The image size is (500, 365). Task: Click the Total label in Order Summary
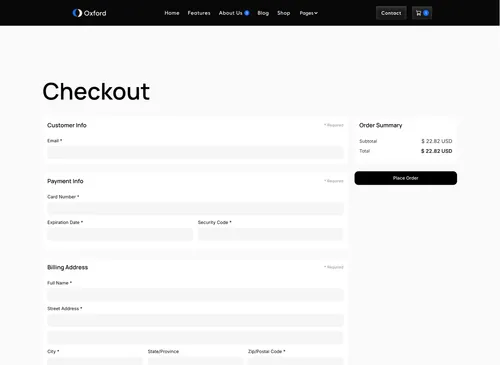pos(364,151)
